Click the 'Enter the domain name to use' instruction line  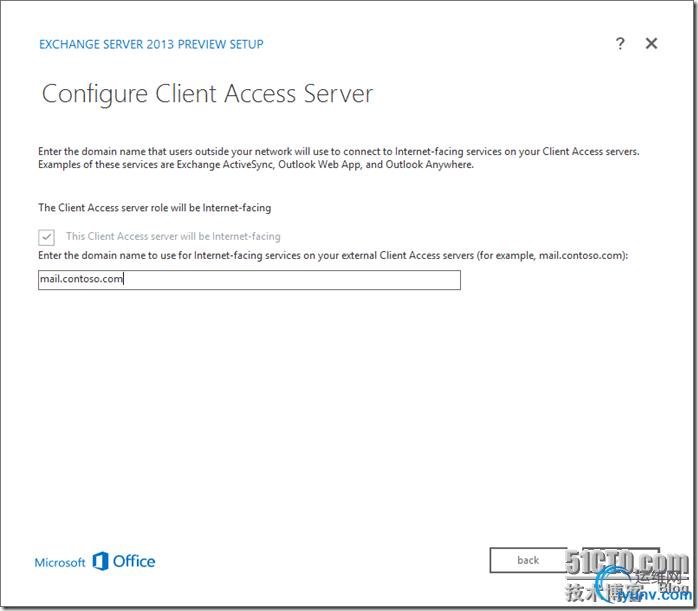[x=333, y=255]
